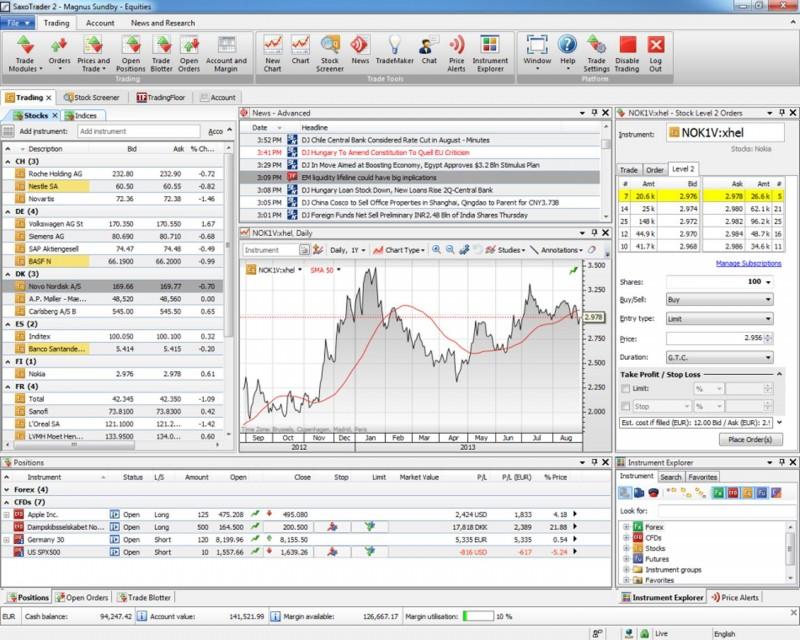
Task: Open the Help ribbon icon
Action: point(567,54)
